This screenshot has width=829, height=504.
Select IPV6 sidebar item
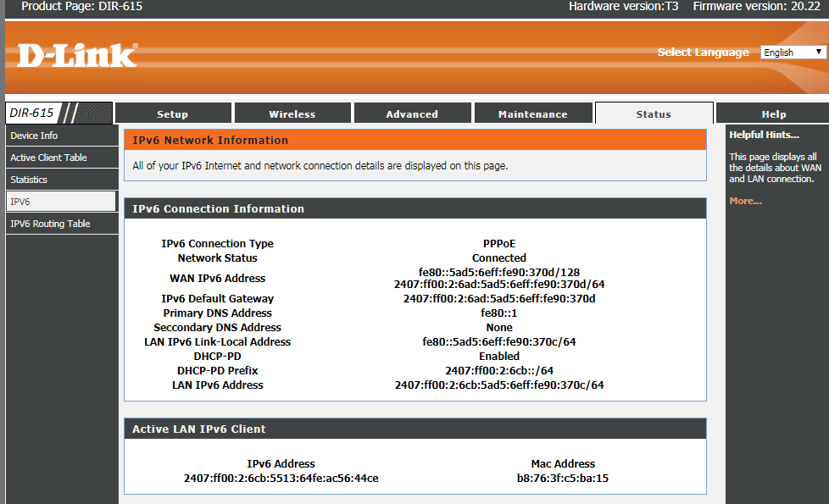[x=61, y=202]
